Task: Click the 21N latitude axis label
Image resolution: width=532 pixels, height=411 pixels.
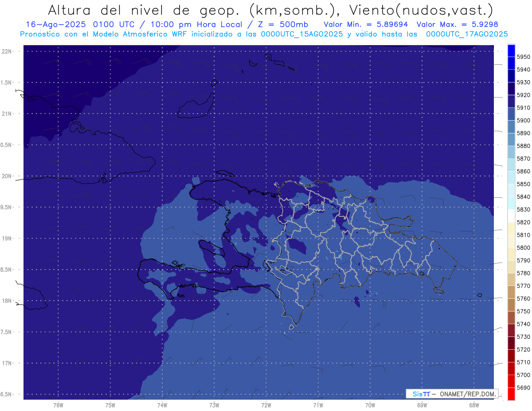Action: click(7, 114)
